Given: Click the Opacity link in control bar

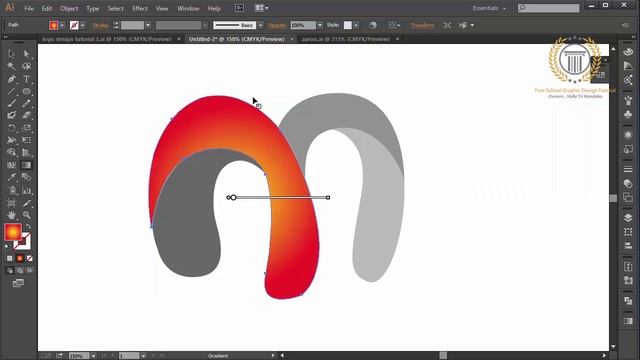Looking at the screenshot, I should pyautogui.click(x=278, y=25).
